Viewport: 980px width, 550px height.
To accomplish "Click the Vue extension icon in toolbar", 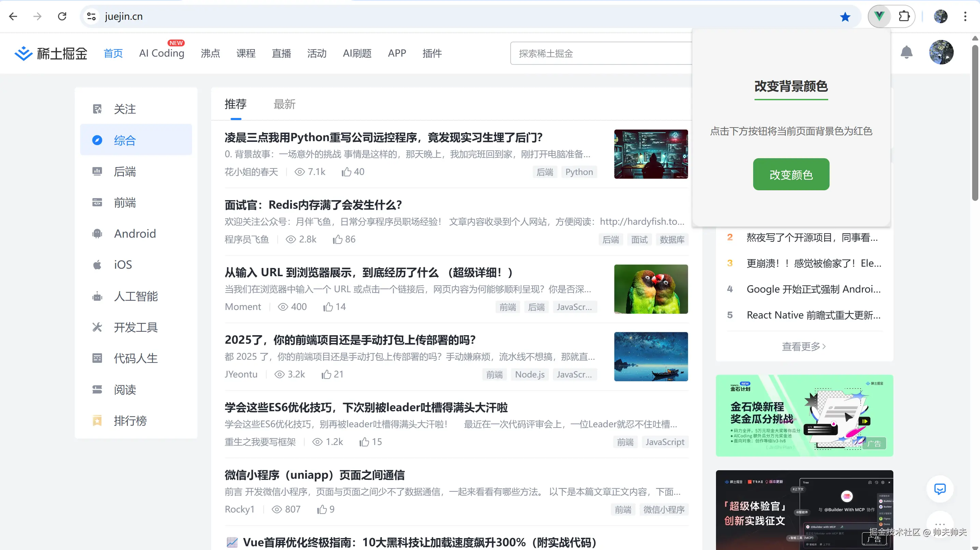I will (879, 16).
